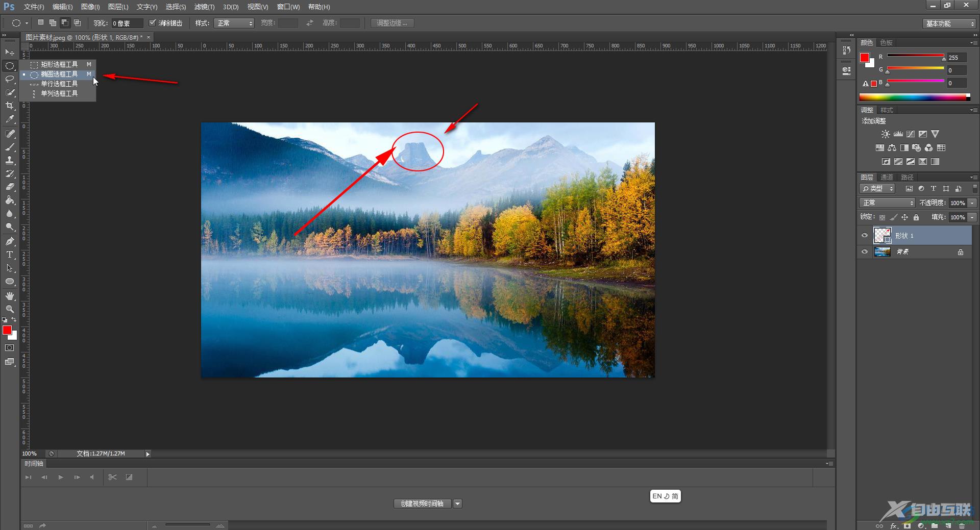
Task: Toggle the layer filter on/off switch
Action: click(975, 188)
